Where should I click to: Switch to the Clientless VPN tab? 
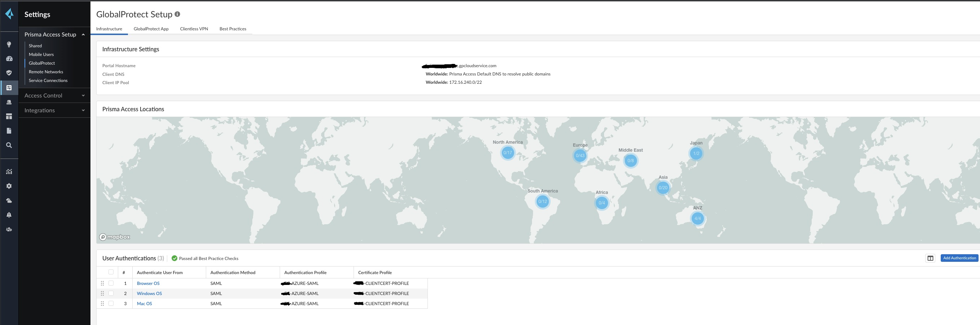click(194, 29)
